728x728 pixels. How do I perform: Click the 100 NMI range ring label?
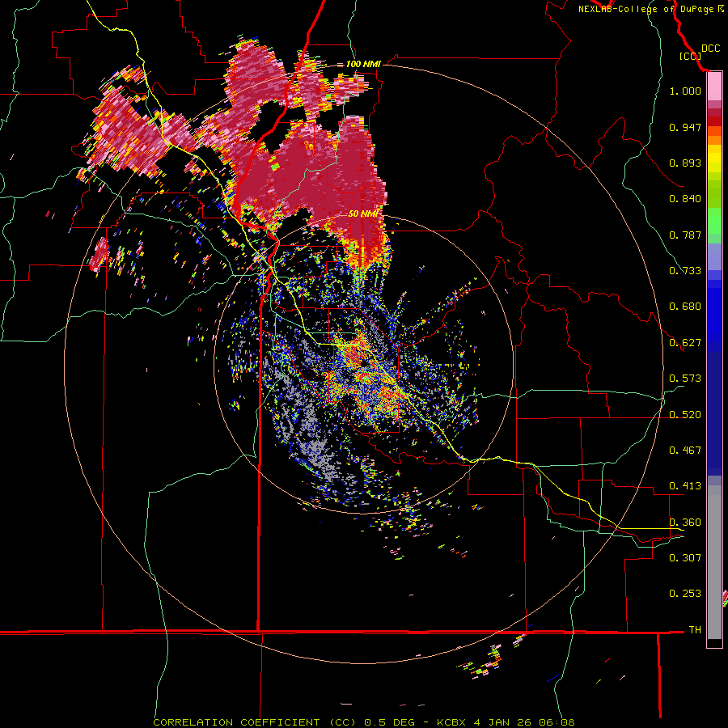363,64
